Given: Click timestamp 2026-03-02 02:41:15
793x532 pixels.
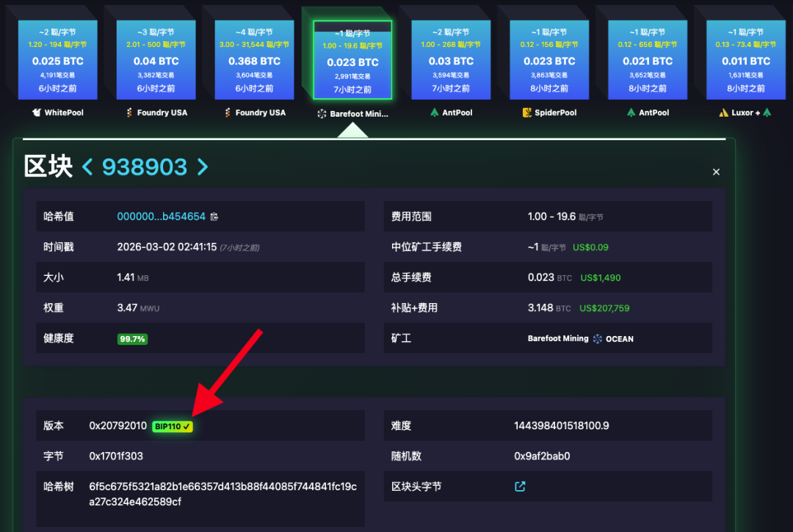Looking at the screenshot, I should point(167,247).
